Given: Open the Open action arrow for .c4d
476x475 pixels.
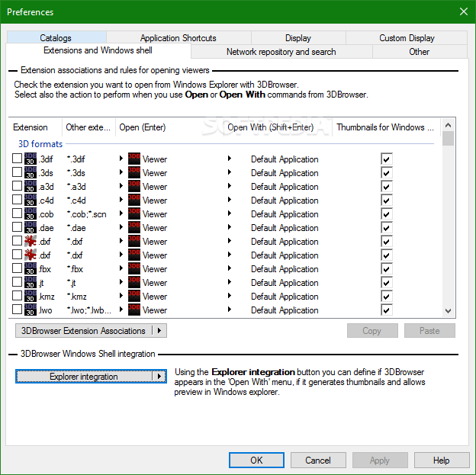Looking at the screenshot, I should 121,200.
